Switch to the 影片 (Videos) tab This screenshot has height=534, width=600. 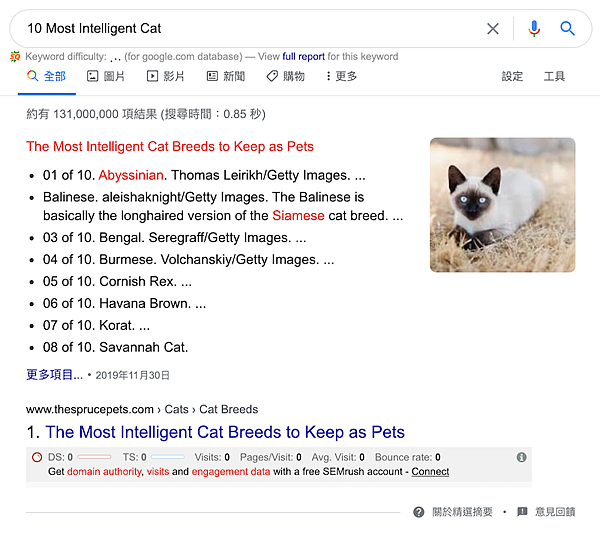(165, 76)
